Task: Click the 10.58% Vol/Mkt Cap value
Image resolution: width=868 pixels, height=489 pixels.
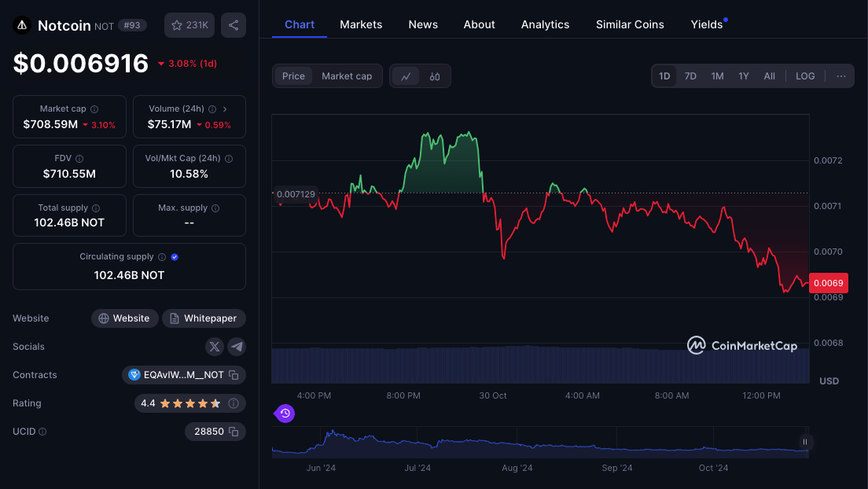Action: [189, 174]
